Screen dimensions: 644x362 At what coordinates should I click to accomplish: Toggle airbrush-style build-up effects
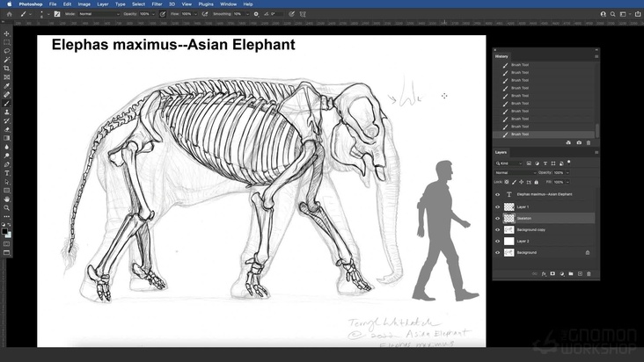204,14
